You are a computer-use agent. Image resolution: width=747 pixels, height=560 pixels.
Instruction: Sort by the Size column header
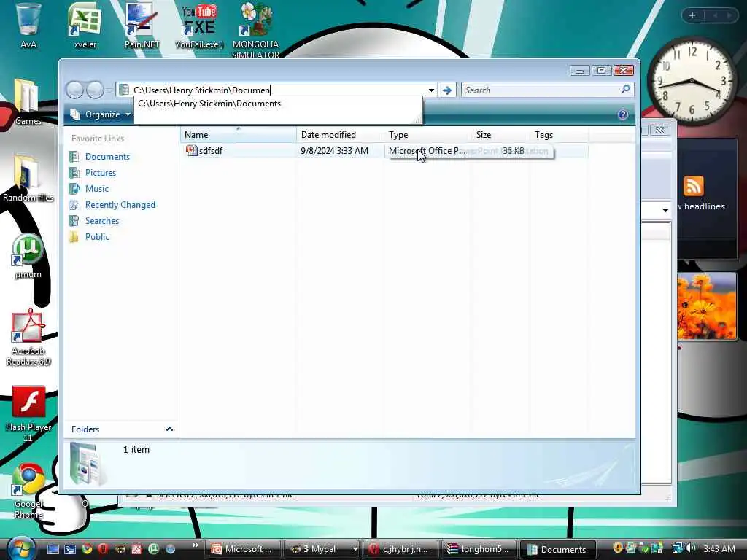[x=500, y=135]
